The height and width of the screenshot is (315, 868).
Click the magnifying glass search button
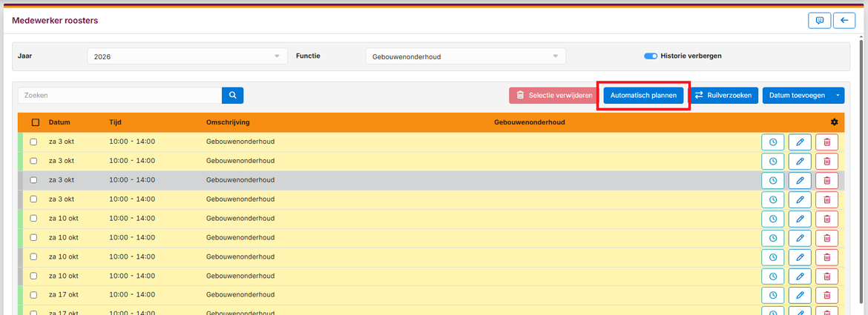232,95
